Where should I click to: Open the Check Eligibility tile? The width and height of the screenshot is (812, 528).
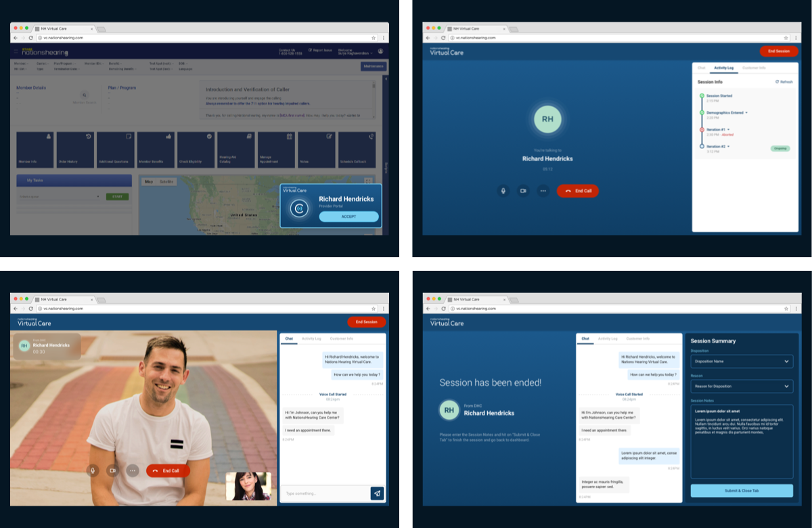pyautogui.click(x=196, y=150)
